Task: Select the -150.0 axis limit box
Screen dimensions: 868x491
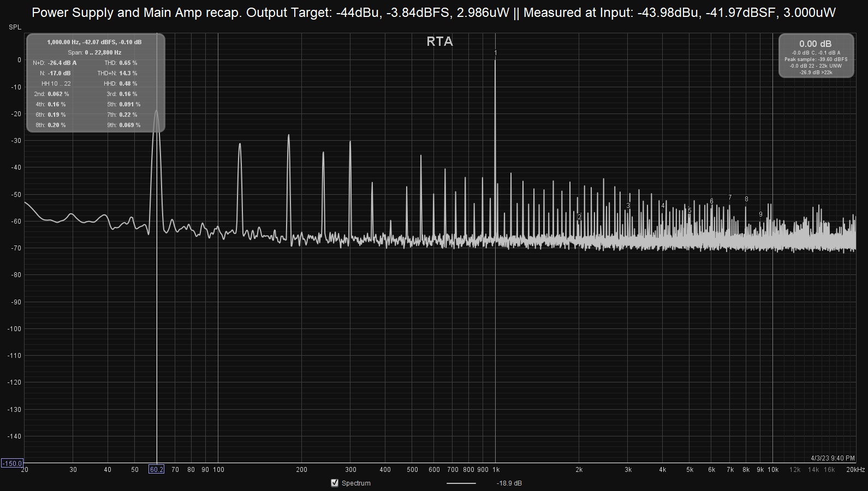Action: pyautogui.click(x=12, y=463)
